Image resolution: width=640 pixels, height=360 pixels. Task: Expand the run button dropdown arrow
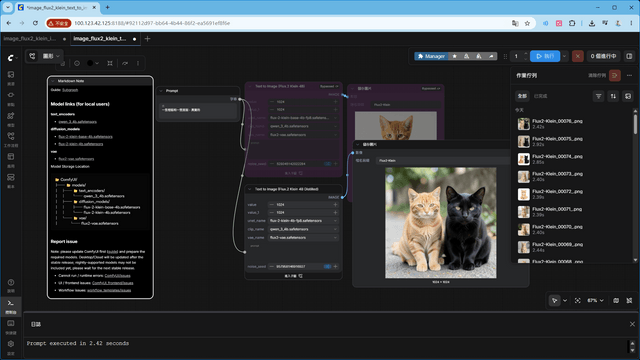(x=564, y=56)
